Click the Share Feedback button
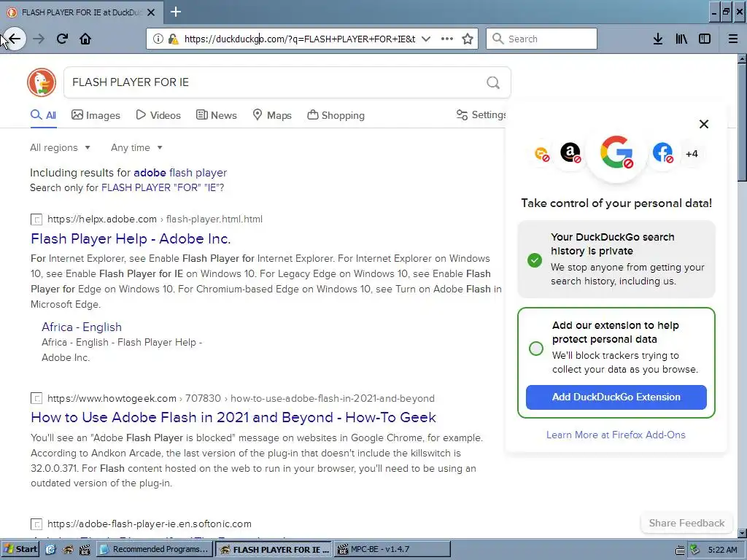The width and height of the screenshot is (747, 560). [686, 523]
